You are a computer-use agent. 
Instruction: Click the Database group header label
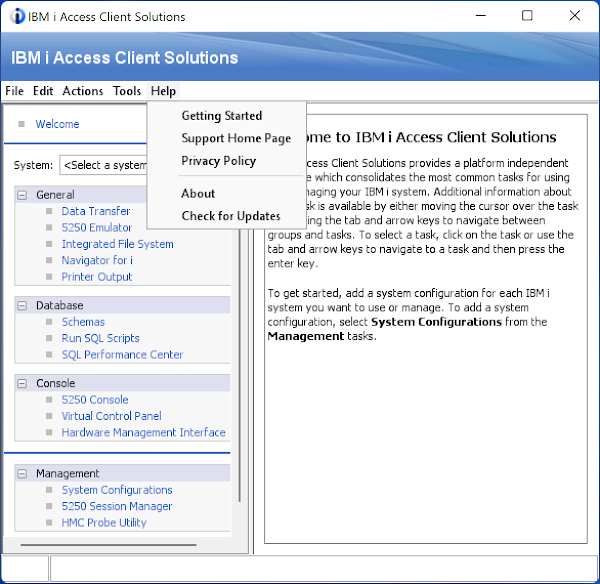[x=60, y=305]
